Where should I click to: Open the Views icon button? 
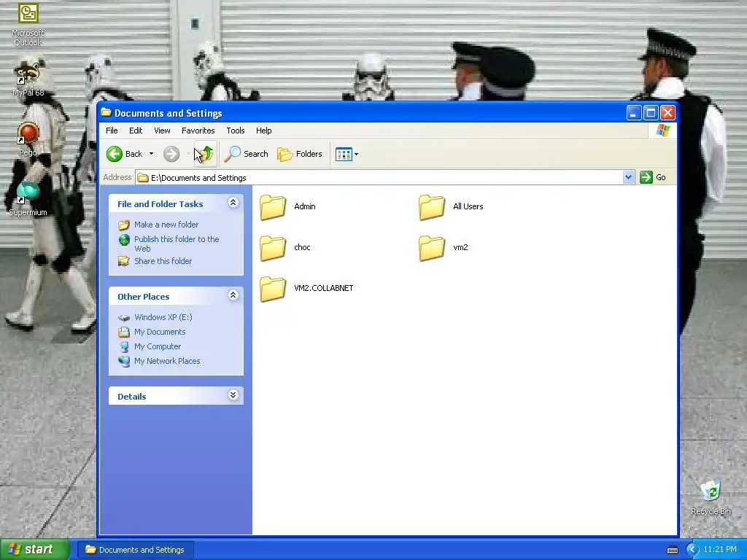pyautogui.click(x=344, y=154)
